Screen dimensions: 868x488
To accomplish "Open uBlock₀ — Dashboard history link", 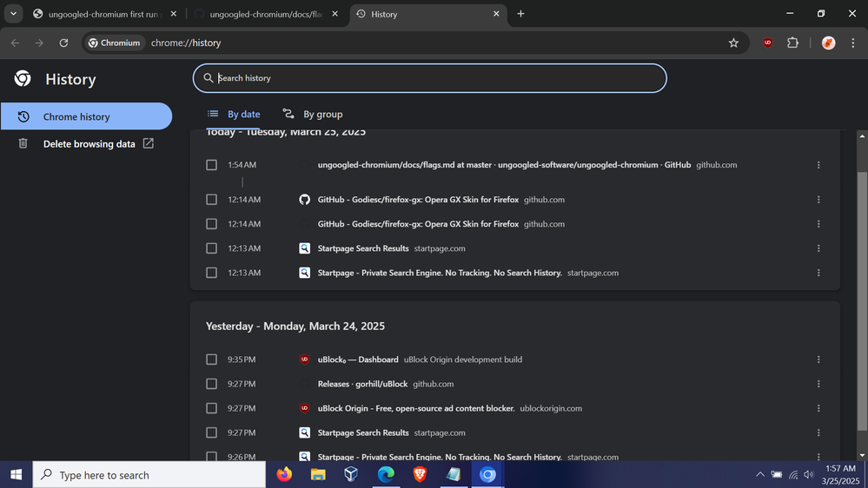I will [x=358, y=359].
